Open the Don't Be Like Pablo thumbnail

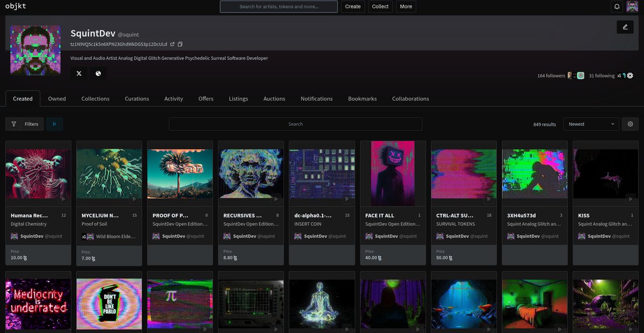pos(109,304)
